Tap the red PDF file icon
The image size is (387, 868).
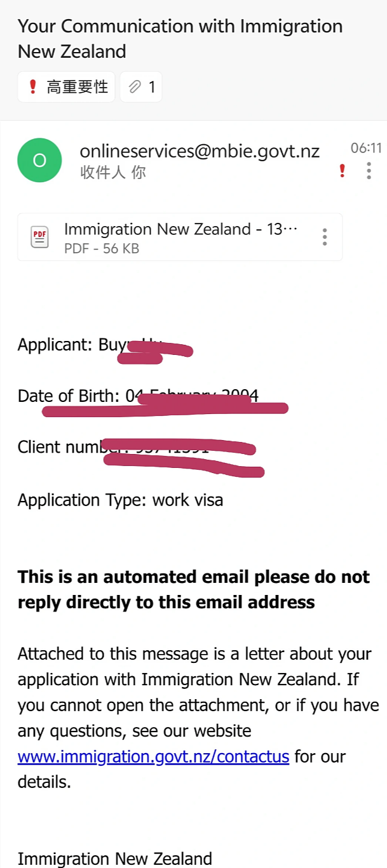[x=39, y=237]
